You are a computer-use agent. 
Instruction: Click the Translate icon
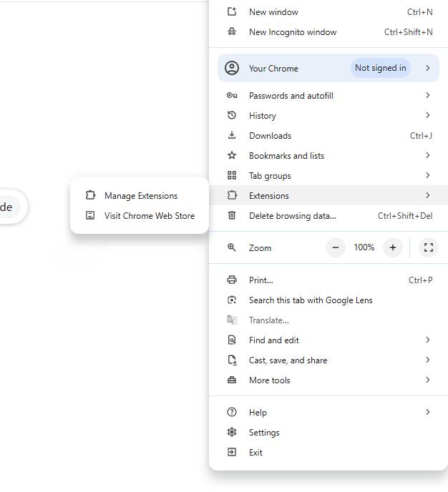point(232,320)
